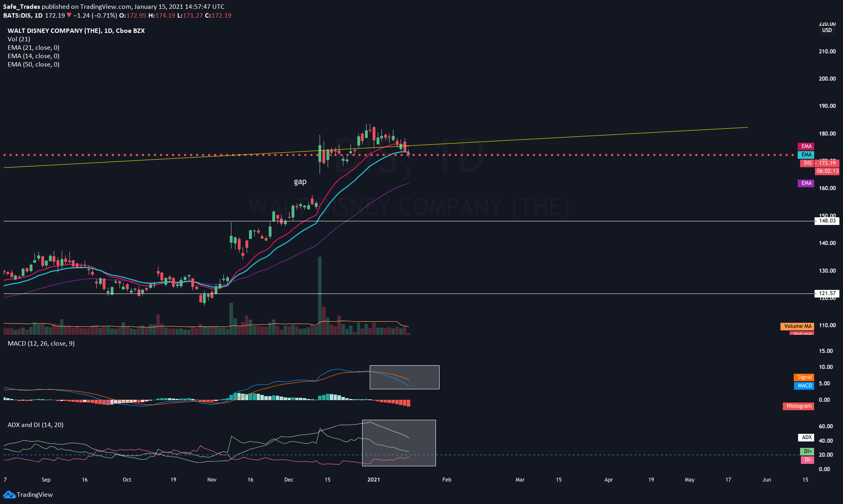
Task: Click the crimson EMA axis label
Action: [x=806, y=146]
